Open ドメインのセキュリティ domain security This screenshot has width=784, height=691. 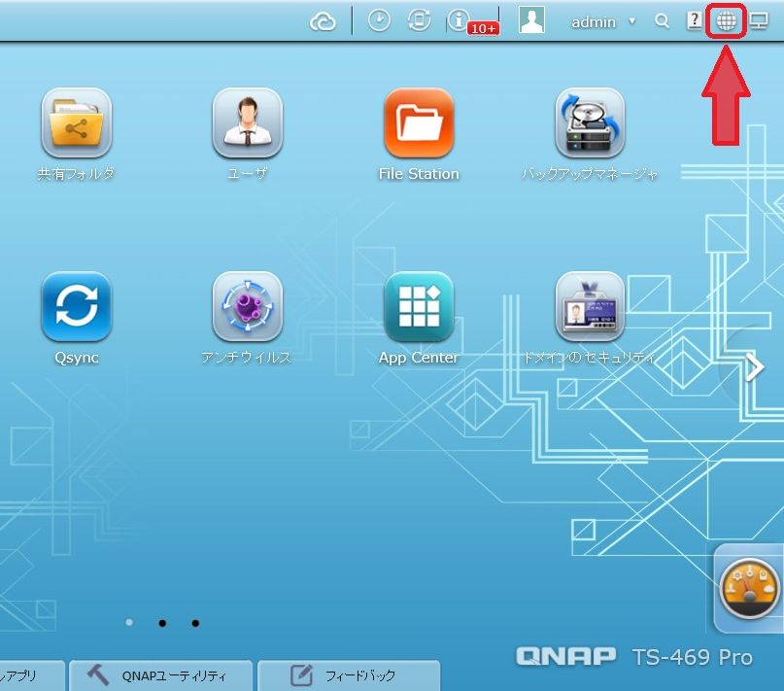(x=590, y=307)
